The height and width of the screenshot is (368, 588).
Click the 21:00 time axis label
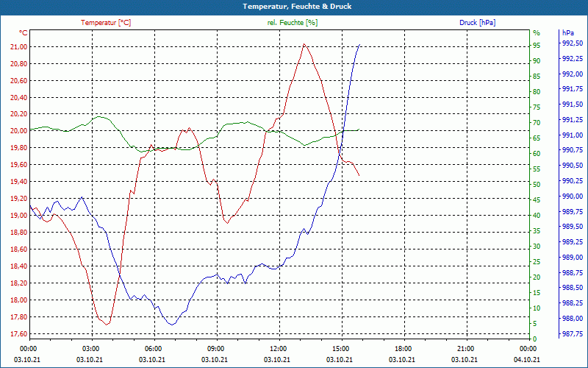tap(465, 349)
